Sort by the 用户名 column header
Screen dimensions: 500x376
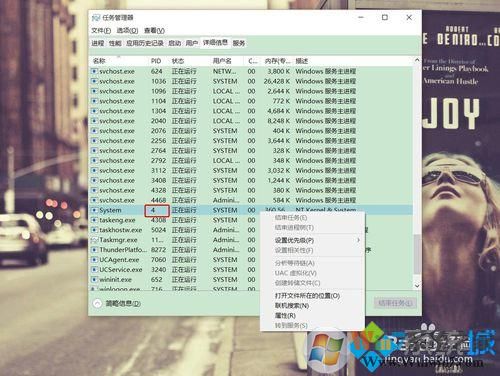[222, 61]
